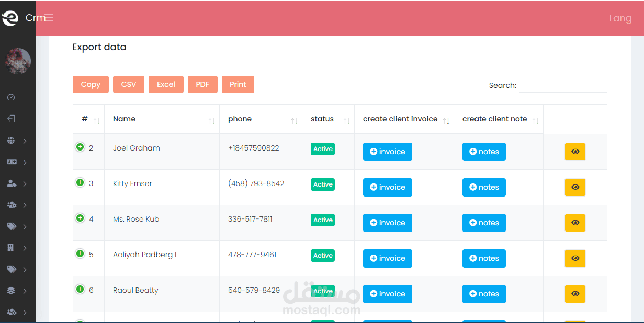Screen dimensions: 644x323
Task: Open the globe icon sidebar menu
Action: tap(11, 141)
